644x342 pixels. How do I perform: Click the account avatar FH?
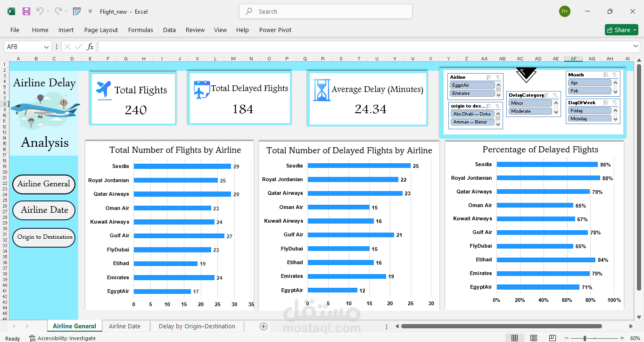[x=564, y=11]
